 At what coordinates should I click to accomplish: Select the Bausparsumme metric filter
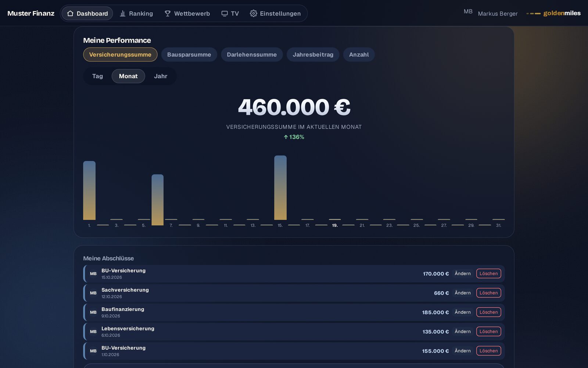click(x=189, y=54)
